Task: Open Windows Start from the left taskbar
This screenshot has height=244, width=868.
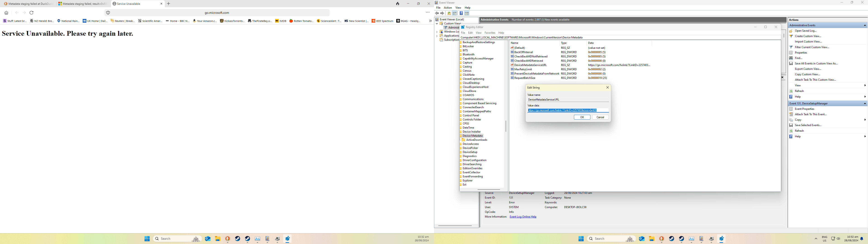Action: tap(147, 239)
